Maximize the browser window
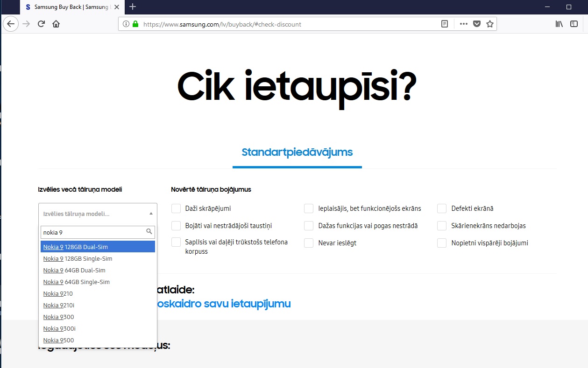This screenshot has width=588, height=368. tap(568, 7)
